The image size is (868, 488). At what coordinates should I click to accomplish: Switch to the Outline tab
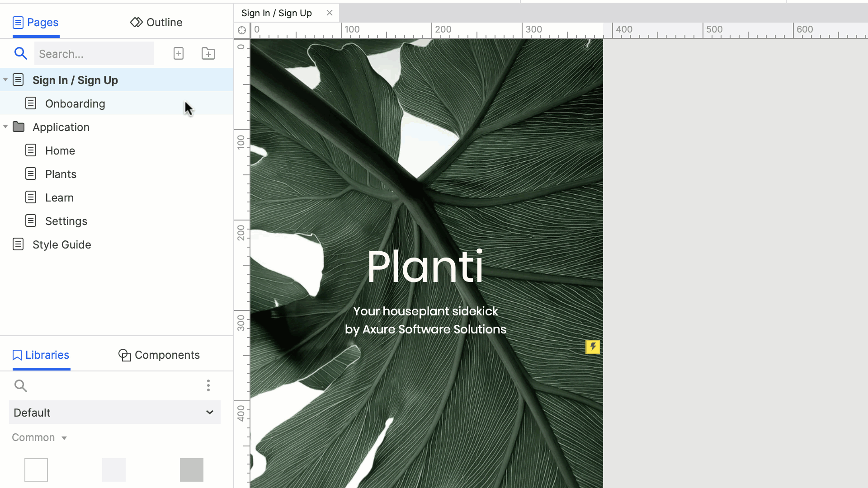tap(156, 22)
